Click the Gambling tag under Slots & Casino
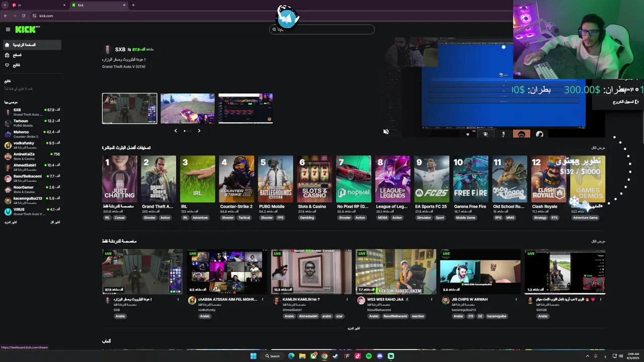Image resolution: width=644 pixels, height=362 pixels. 307,218
